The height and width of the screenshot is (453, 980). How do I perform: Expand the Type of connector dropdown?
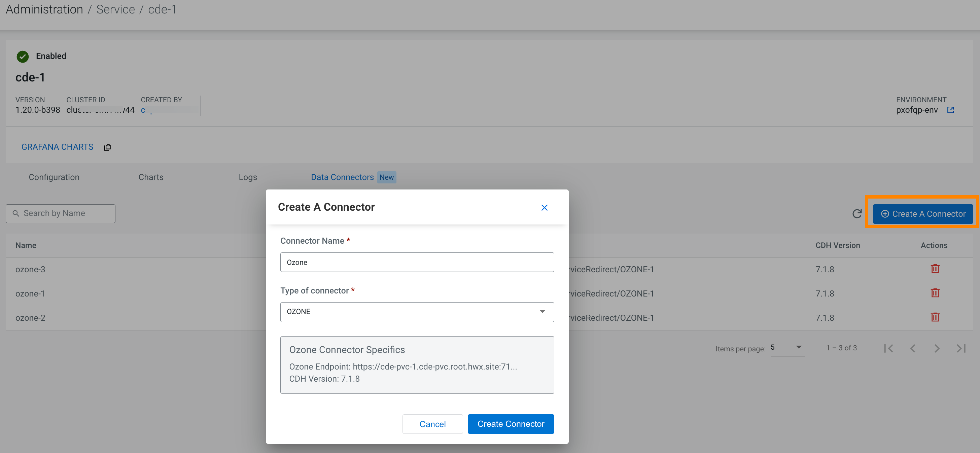(x=417, y=312)
